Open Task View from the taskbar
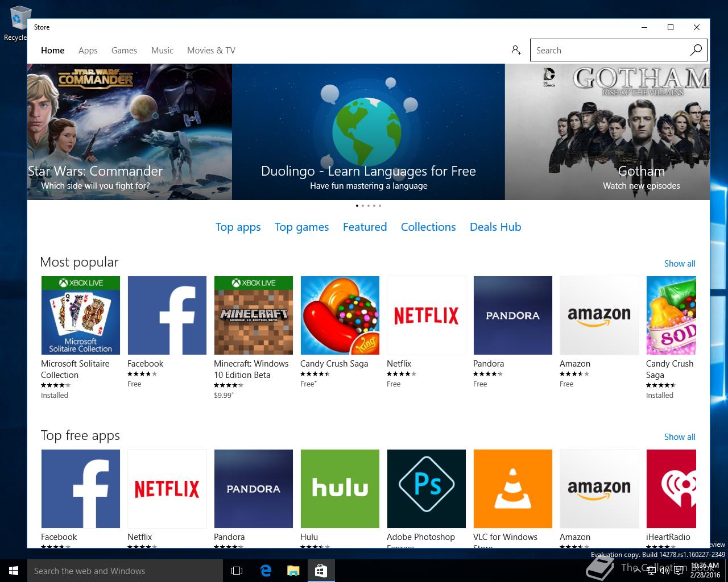This screenshot has height=582, width=728. pos(237,571)
